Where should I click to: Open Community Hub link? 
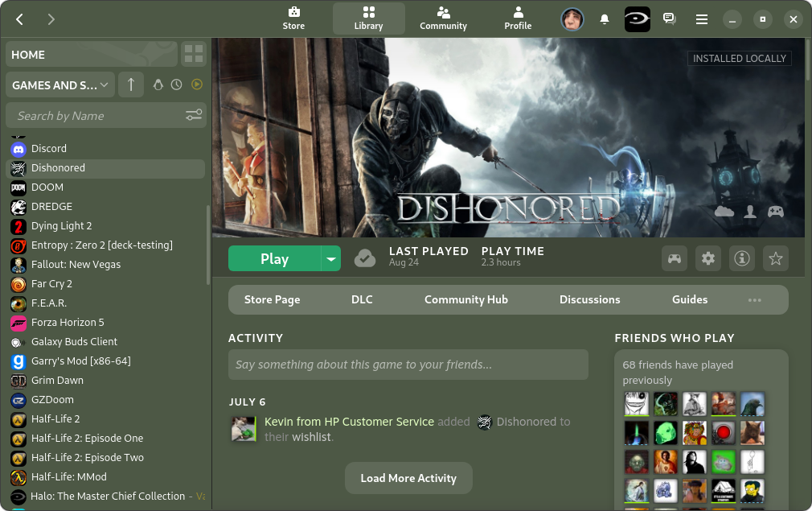click(x=466, y=299)
